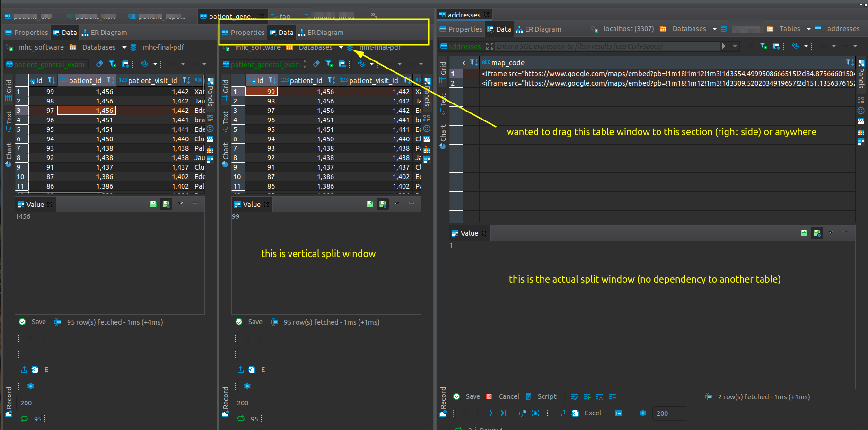This screenshot has width=868, height=430.
Task: Open Databases dropdown arrow in left pane breadcrumb
Action: (124, 47)
